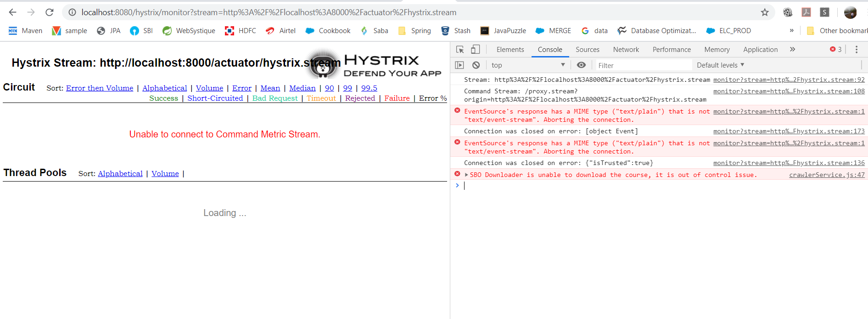
Task: Click the error count badge showing 3
Action: 835,49
